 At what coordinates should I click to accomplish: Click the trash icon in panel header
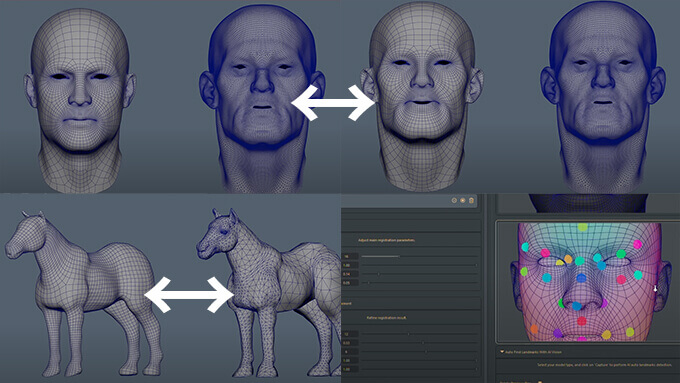(x=471, y=200)
